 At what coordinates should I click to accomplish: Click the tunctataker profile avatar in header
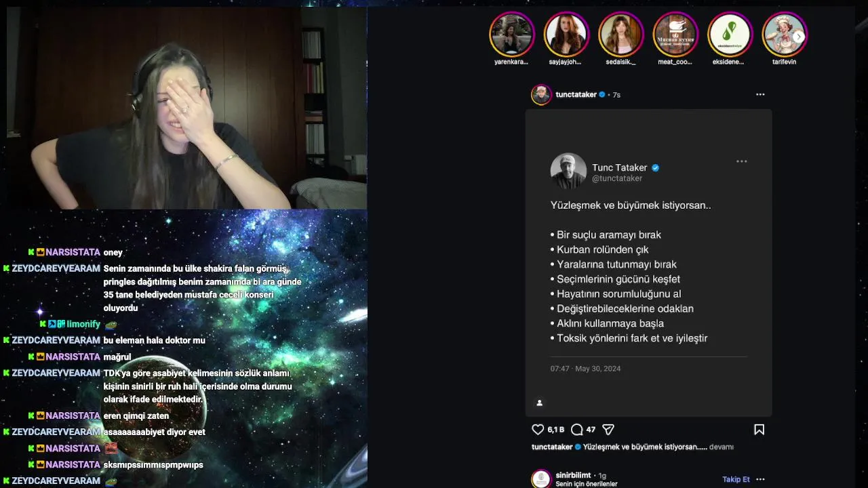(x=541, y=95)
